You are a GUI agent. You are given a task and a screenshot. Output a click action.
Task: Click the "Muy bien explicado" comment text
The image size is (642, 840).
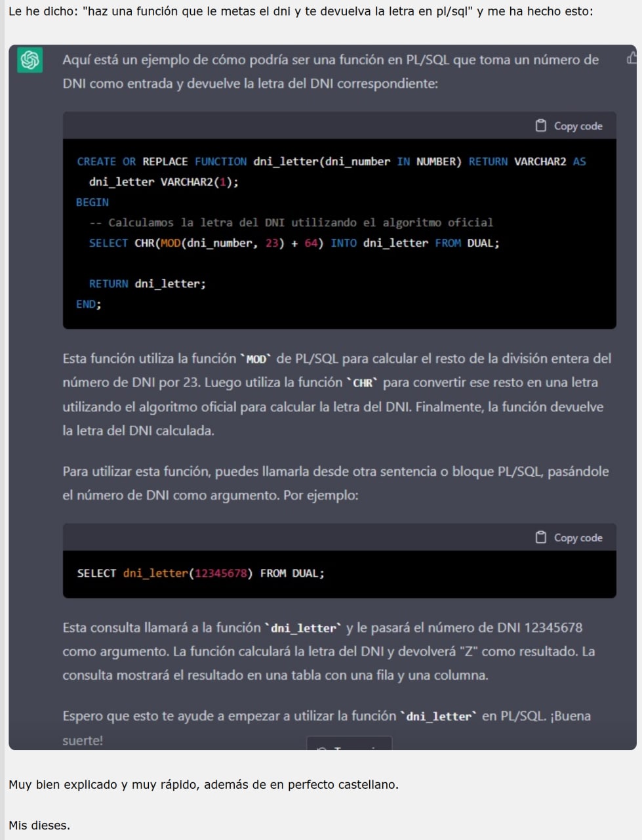point(203,784)
